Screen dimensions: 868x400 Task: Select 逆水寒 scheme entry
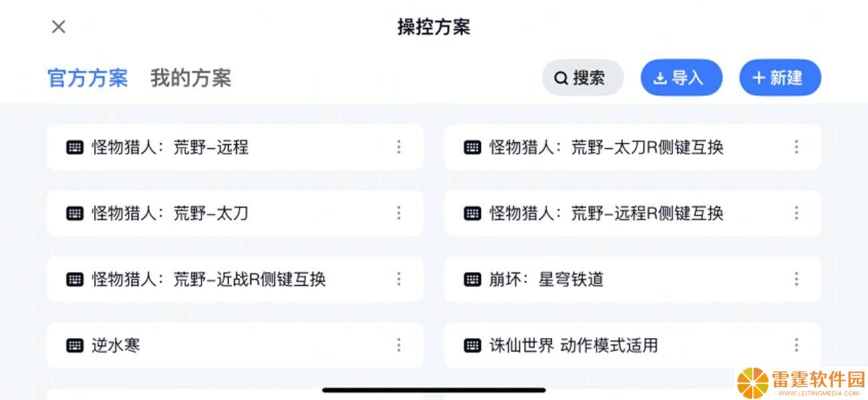[x=235, y=345]
